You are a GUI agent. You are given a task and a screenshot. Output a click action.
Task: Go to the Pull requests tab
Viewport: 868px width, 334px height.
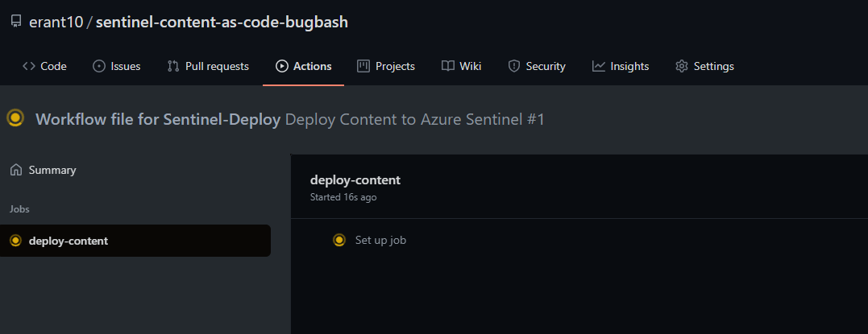coord(208,66)
